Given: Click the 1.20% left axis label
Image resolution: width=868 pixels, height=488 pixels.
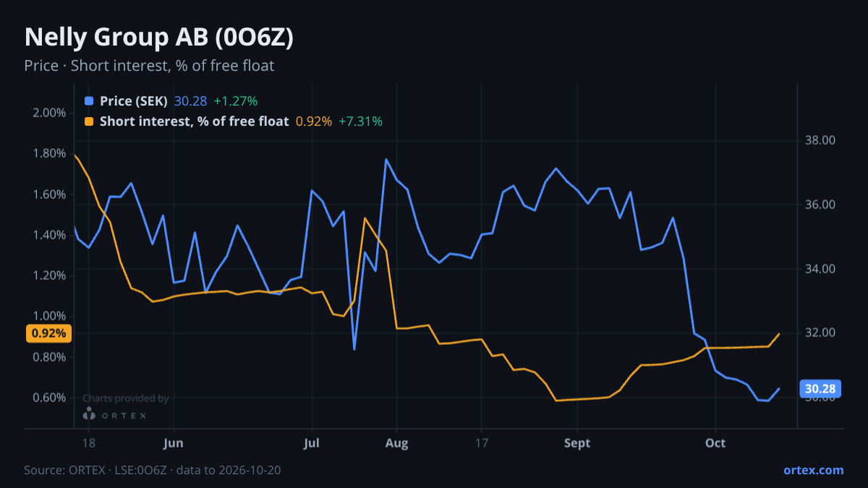Looking at the screenshot, I should (49, 275).
